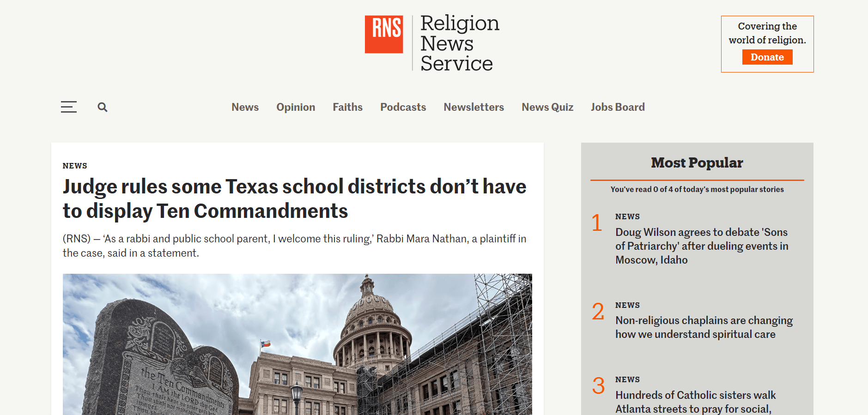Click NEWS category label above main headline
868x415 pixels.
(x=75, y=166)
